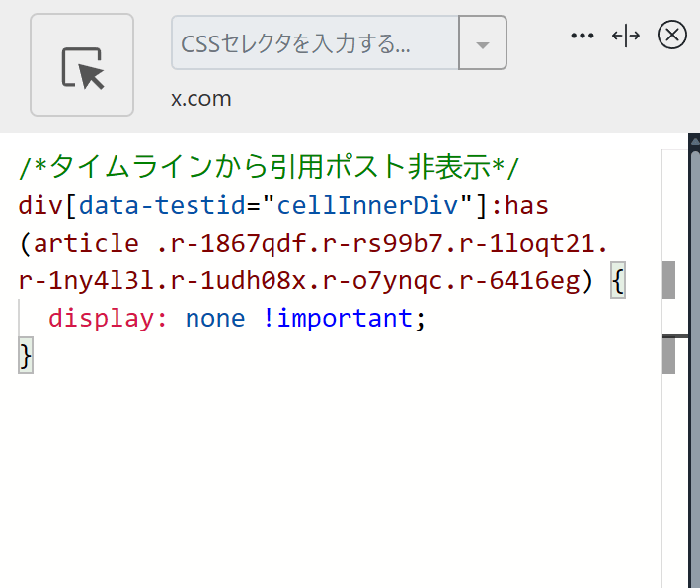The image size is (700, 588).
Task: Open the three-dot more options menu
Action: click(x=583, y=36)
